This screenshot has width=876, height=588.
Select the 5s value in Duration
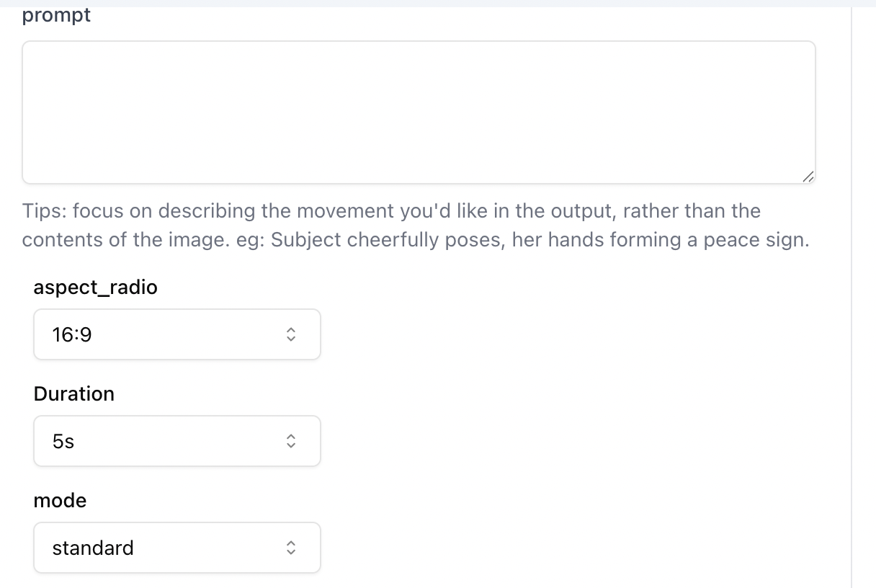pos(63,441)
